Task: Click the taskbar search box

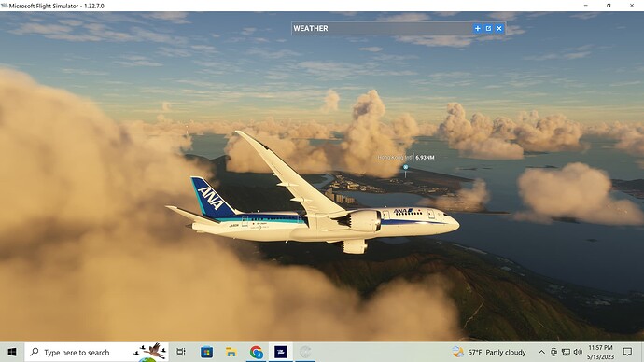Action: (96, 352)
